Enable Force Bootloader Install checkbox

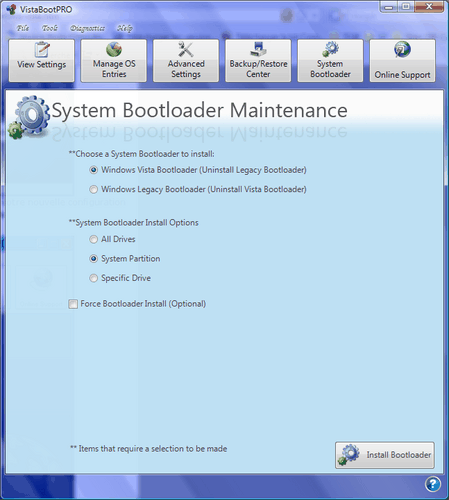[73, 304]
